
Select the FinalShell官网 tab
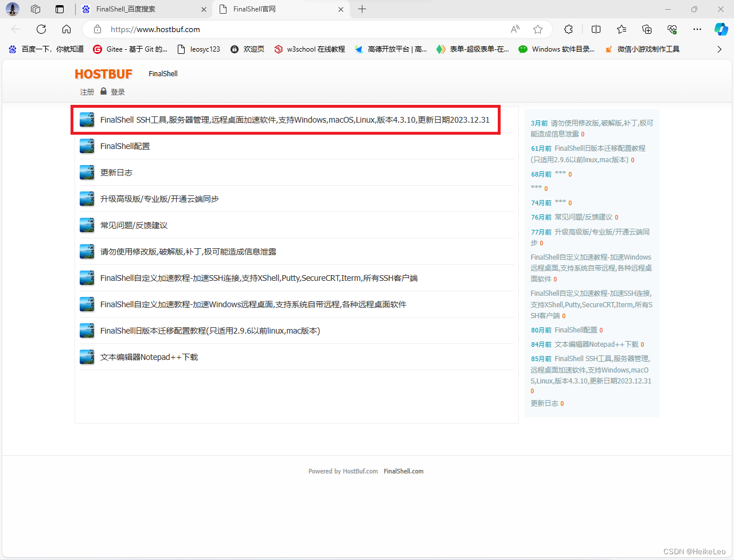pos(281,9)
